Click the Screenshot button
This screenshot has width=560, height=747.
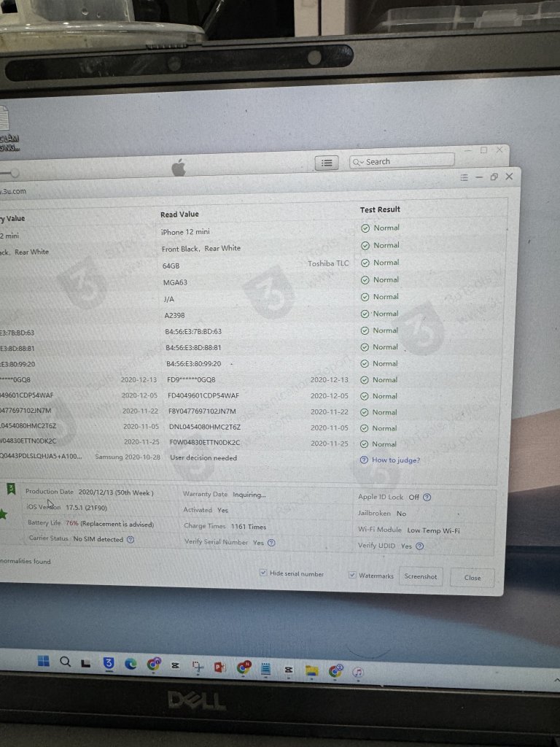coord(421,576)
